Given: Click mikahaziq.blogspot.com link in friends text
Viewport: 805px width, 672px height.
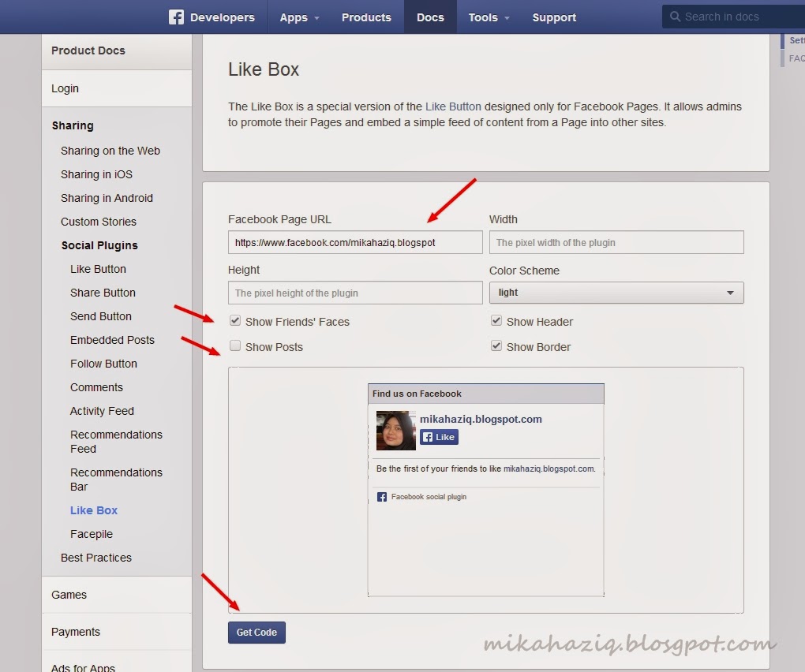Looking at the screenshot, I should (x=549, y=469).
